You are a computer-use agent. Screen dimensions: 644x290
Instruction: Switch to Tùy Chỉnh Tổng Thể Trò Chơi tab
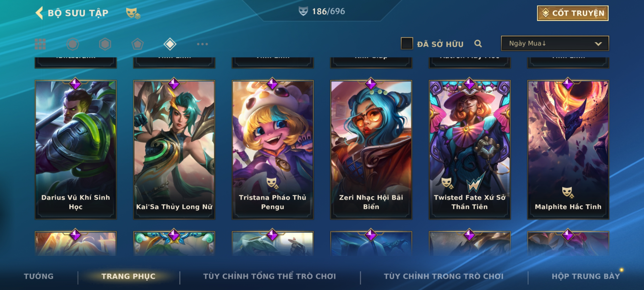tap(269, 276)
